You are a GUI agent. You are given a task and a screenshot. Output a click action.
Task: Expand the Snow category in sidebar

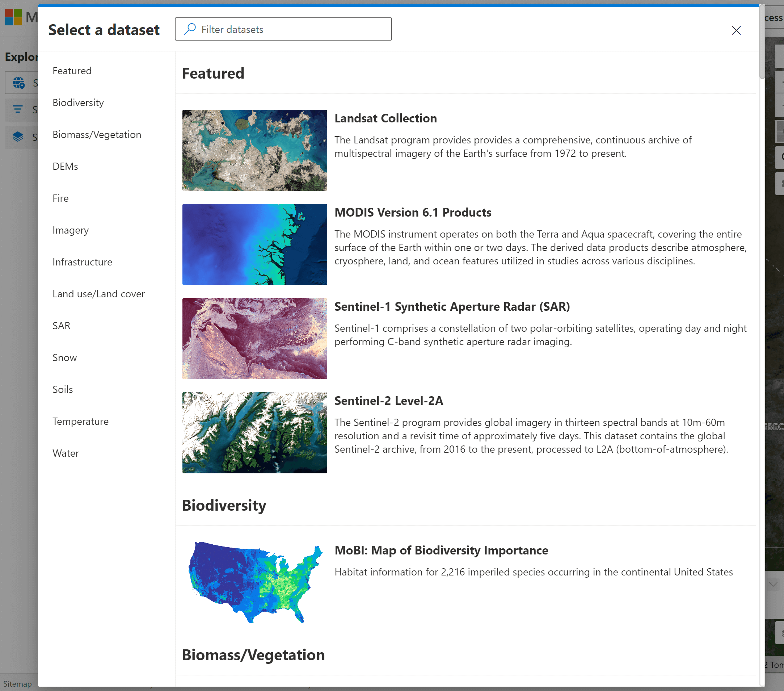tap(65, 357)
